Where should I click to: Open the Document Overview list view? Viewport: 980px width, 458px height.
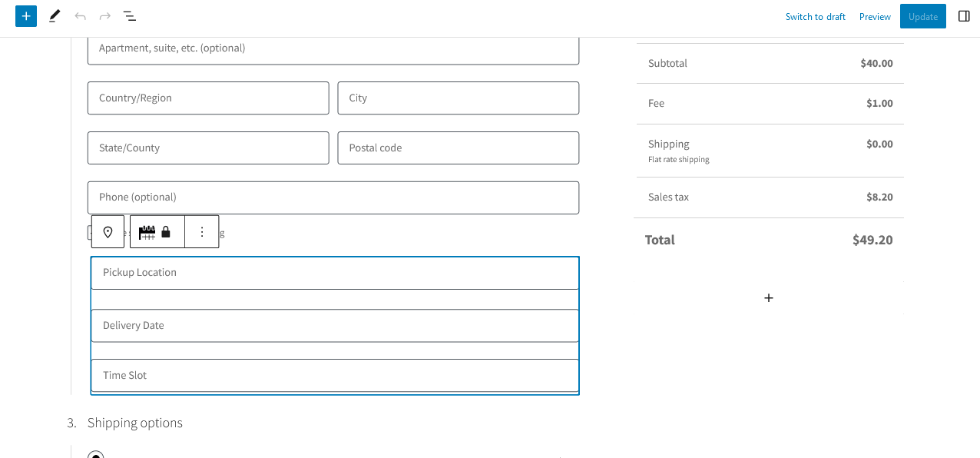pos(130,16)
